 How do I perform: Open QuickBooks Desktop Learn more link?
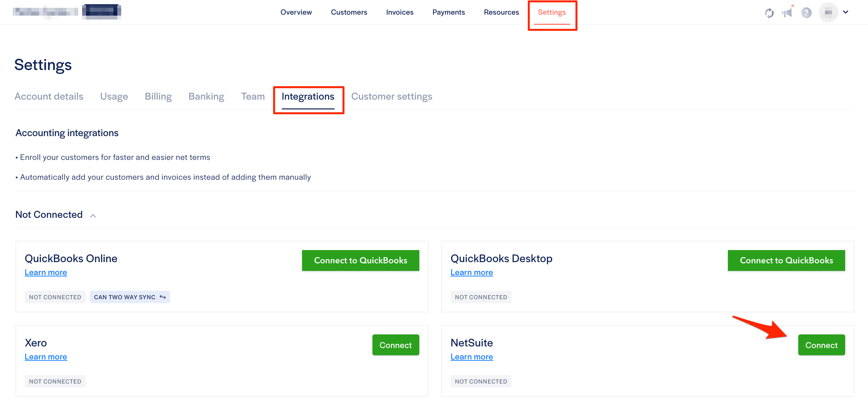pyautogui.click(x=471, y=272)
